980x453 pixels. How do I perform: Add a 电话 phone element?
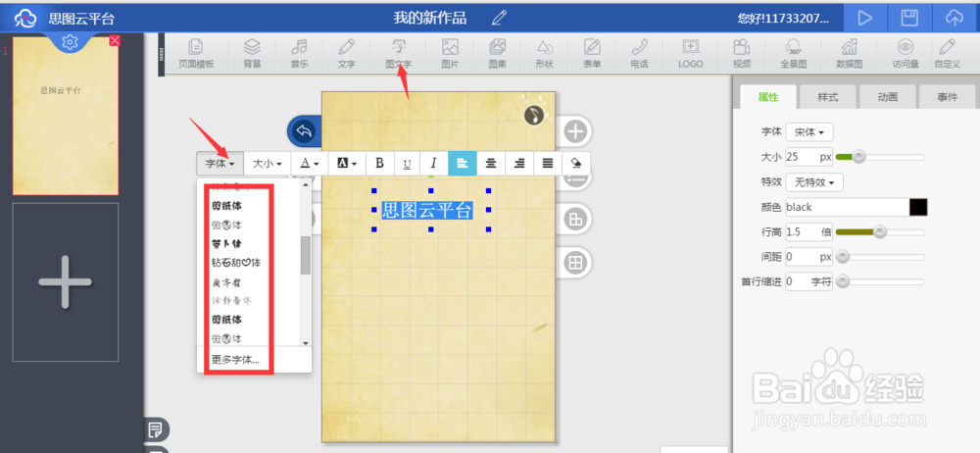click(639, 53)
